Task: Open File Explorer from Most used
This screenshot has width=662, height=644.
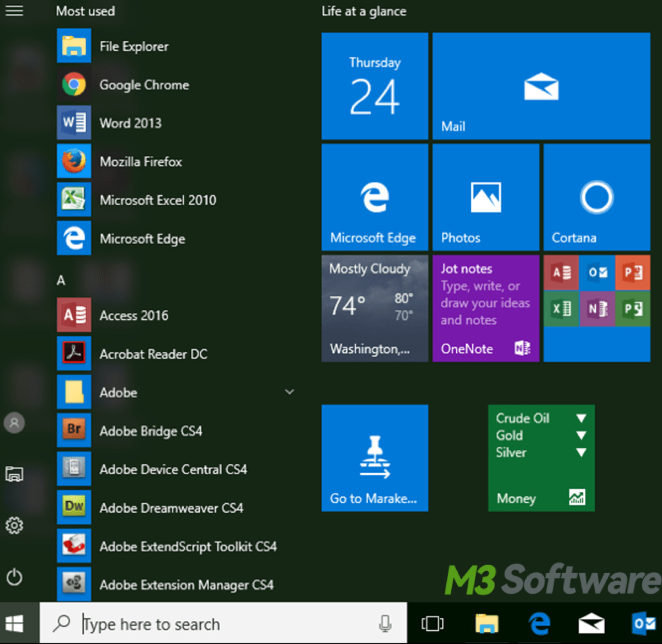Action: pos(177,46)
